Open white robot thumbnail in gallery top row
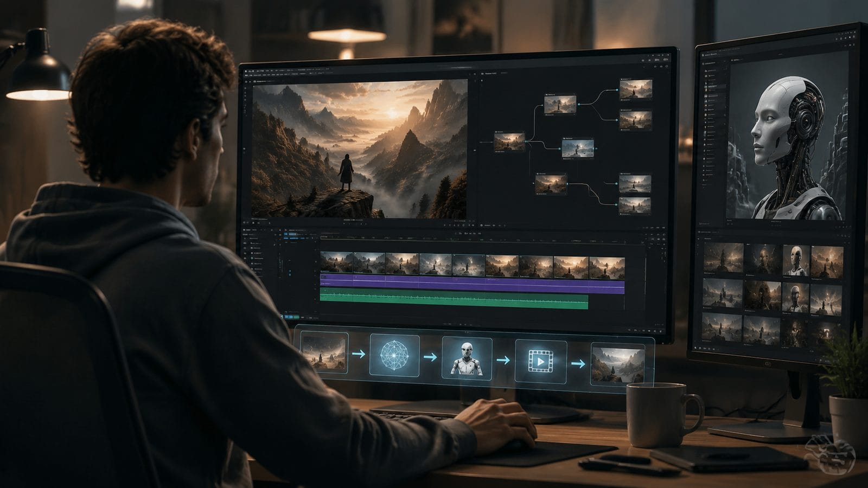Image resolution: width=868 pixels, height=488 pixels. (796, 260)
